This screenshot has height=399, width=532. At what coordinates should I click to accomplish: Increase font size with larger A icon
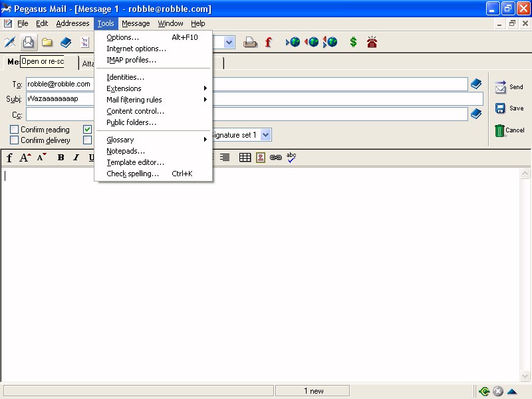(x=25, y=158)
